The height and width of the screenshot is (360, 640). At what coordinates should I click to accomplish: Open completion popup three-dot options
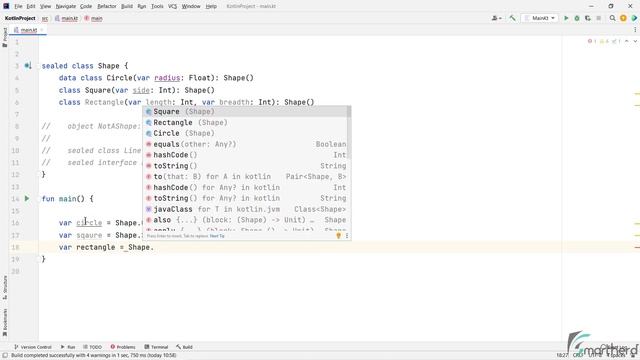click(347, 236)
